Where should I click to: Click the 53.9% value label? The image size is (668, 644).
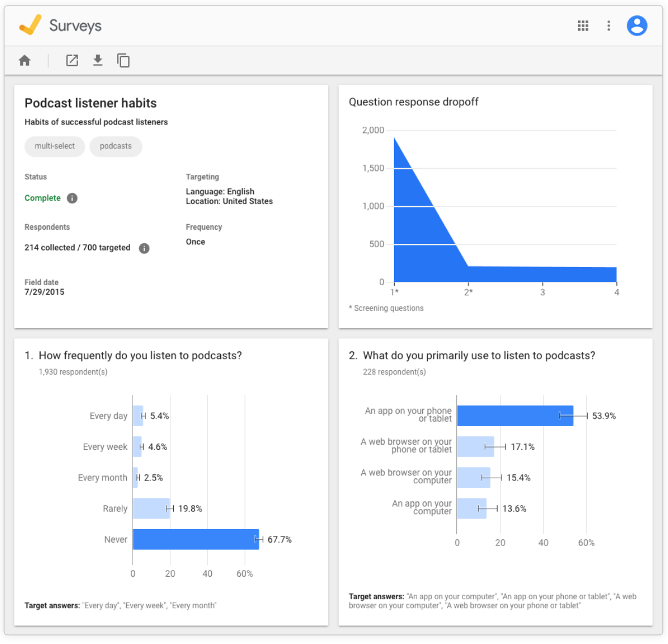click(x=603, y=416)
